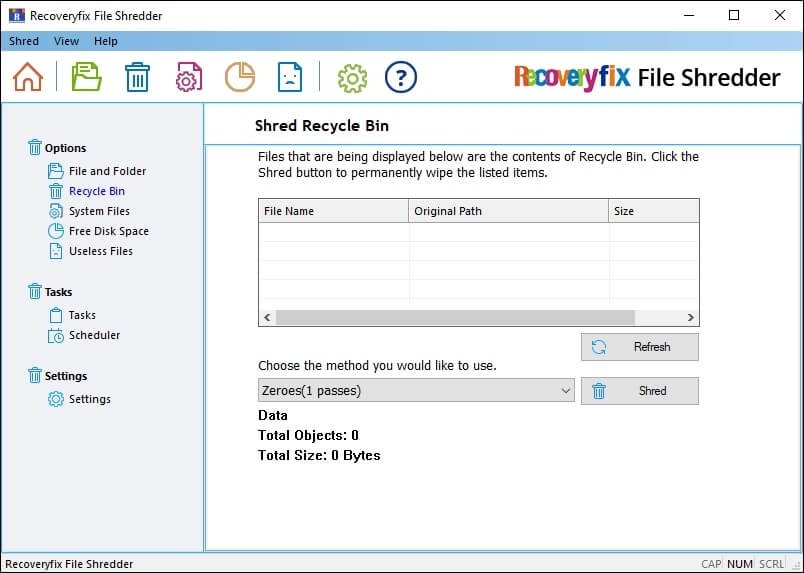This screenshot has height=573, width=804.
Task: Click the Refresh button
Action: pyautogui.click(x=639, y=347)
